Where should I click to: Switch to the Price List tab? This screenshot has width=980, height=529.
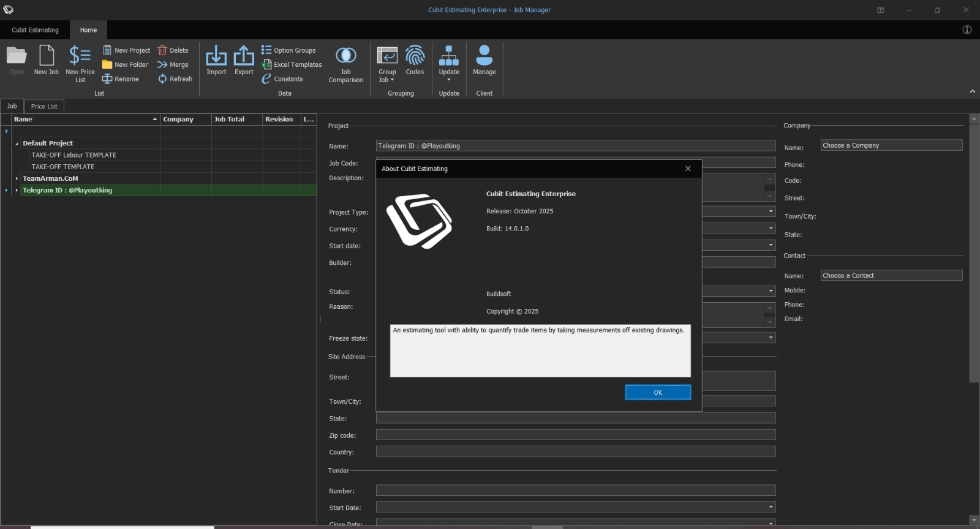click(x=44, y=106)
